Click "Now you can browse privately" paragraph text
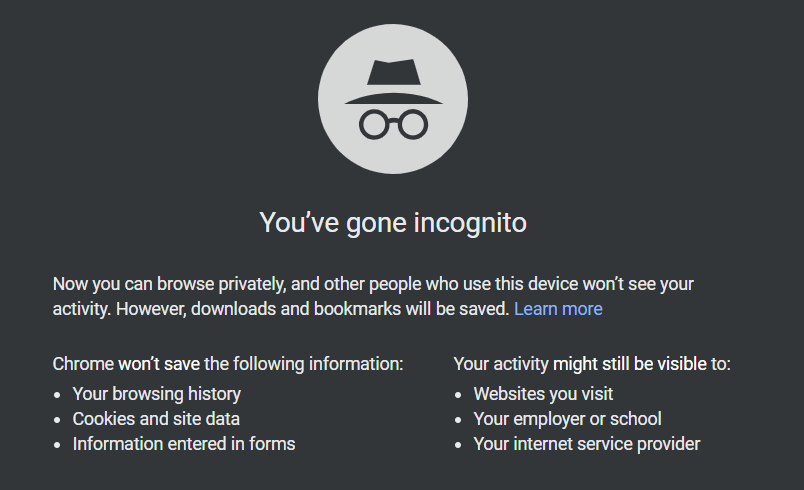This screenshot has width=804, height=490. pos(373,296)
